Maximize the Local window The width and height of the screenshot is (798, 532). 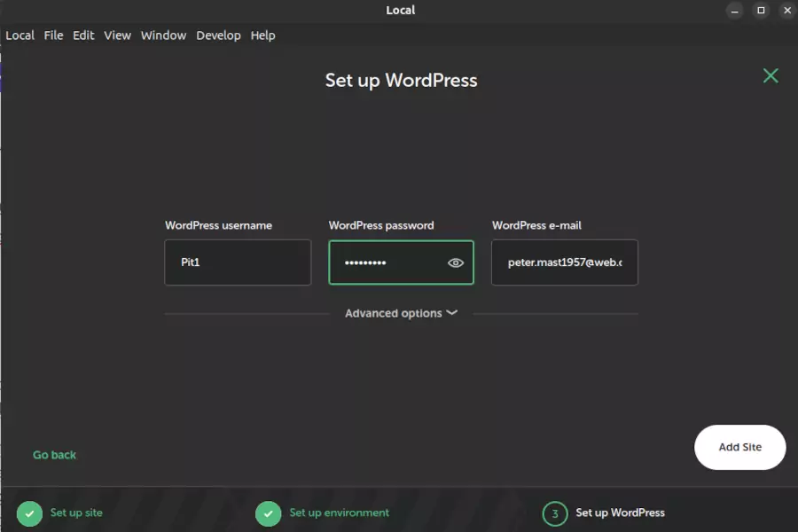click(x=761, y=10)
